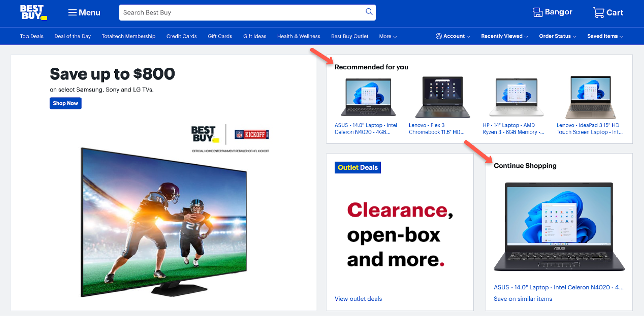Click the search magnifier icon
Image resolution: width=644 pixels, height=316 pixels.
369,12
